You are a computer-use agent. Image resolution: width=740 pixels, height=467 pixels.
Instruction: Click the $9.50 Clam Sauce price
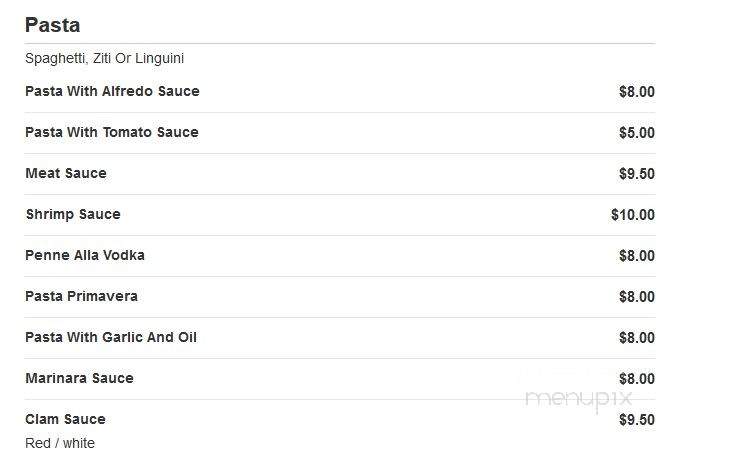637,420
